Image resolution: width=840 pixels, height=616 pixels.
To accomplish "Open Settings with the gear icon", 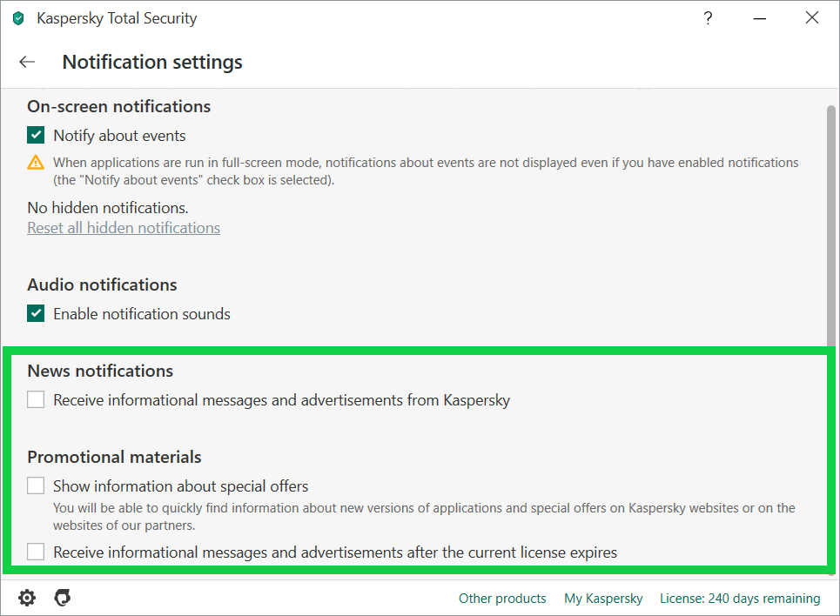I will (27, 598).
